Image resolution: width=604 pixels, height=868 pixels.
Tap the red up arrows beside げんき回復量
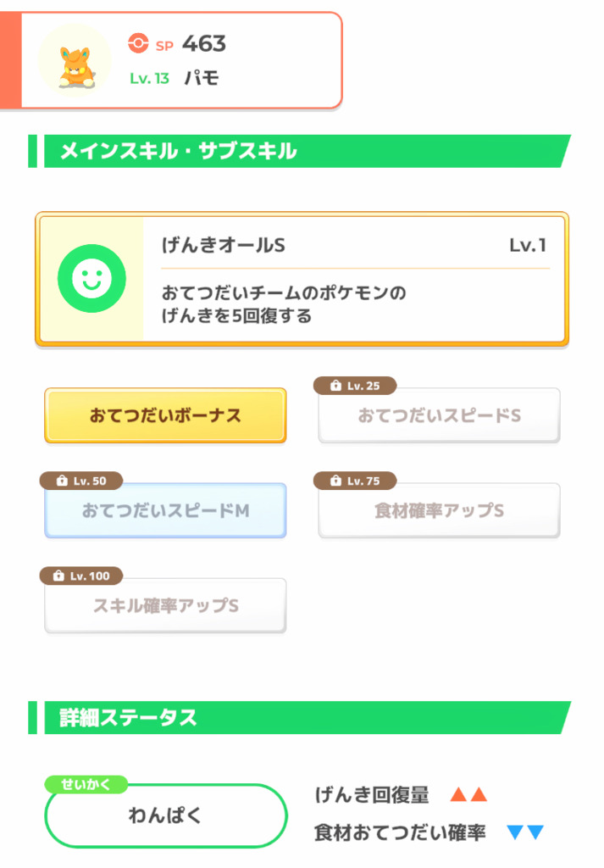click(x=468, y=794)
